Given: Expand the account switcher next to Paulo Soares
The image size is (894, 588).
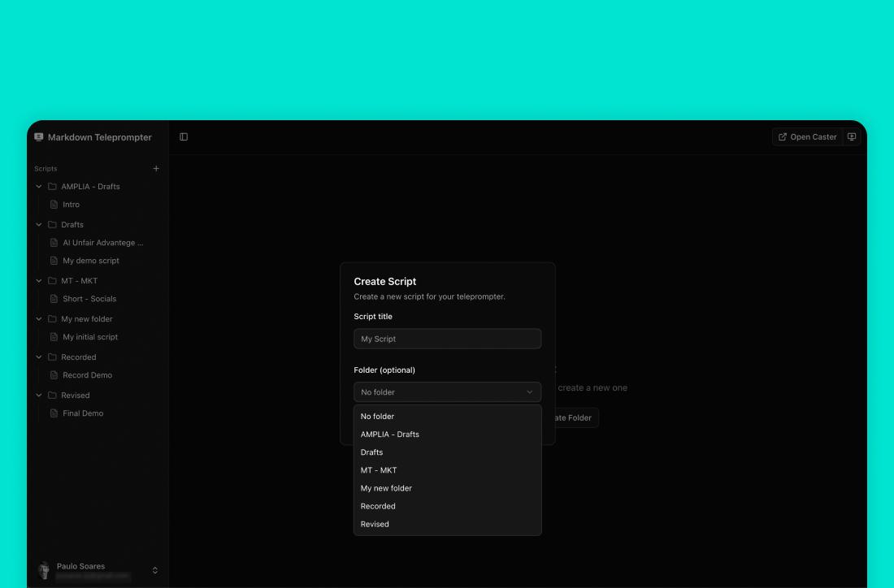Looking at the screenshot, I should coord(154,569).
